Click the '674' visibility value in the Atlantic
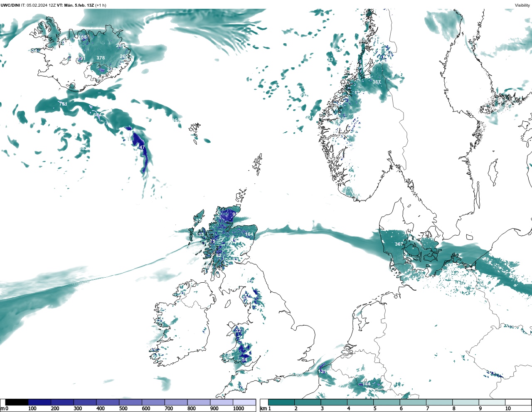 [x=97, y=115]
